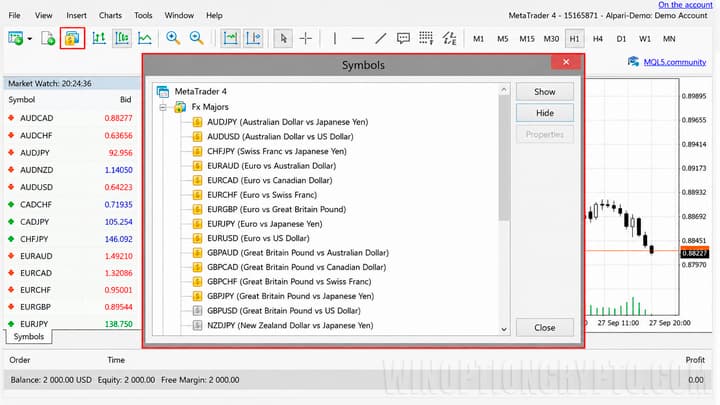Switch to H4 timeframe

pyautogui.click(x=597, y=39)
